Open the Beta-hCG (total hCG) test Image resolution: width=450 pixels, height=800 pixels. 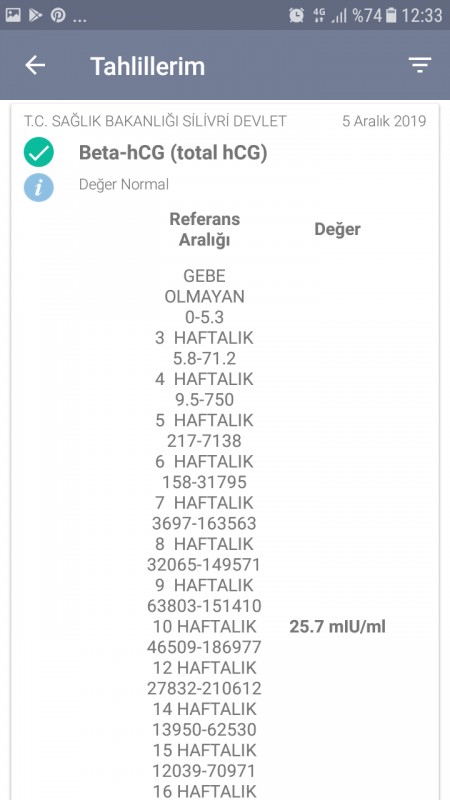pyautogui.click(x=173, y=153)
